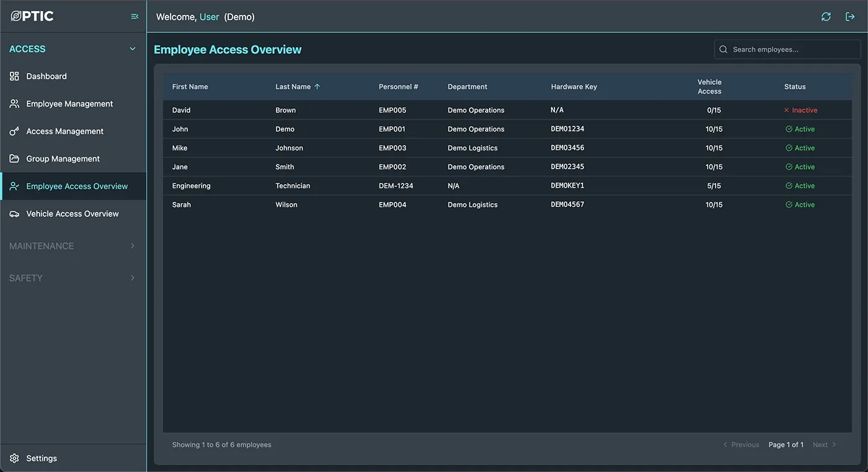Click the magnifier icon in search box
This screenshot has height=472, width=868.
pos(723,50)
